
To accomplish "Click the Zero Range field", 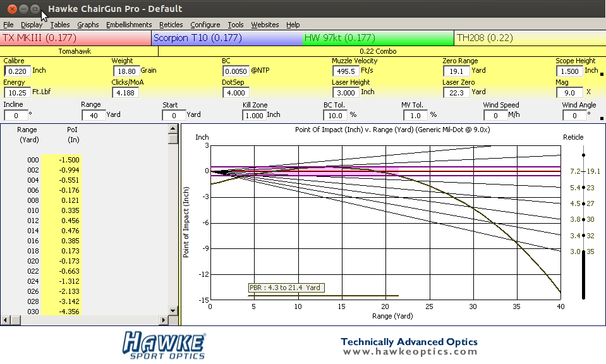I will tap(456, 71).
